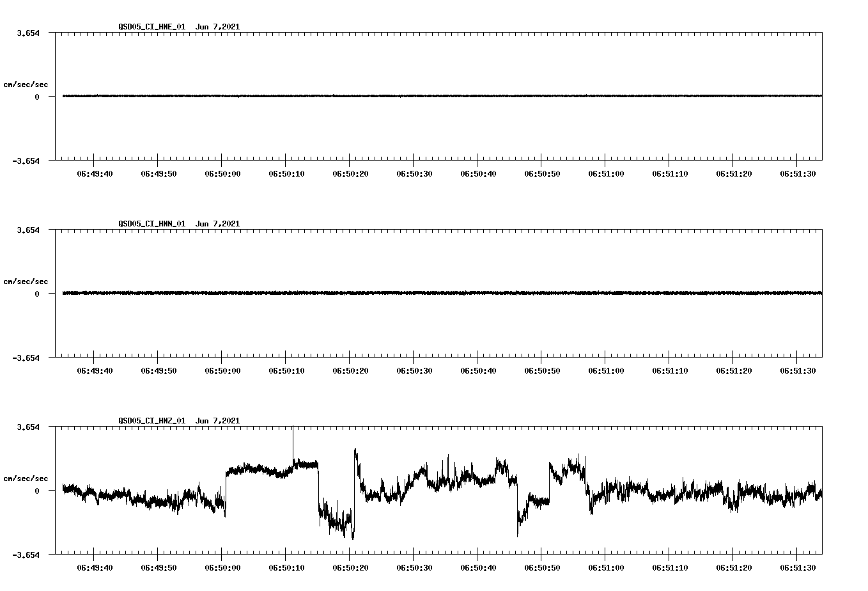Screen dimensions: 868x591
Task: Pick 06:51:30 time label under HNZ plot
Action: [798, 568]
